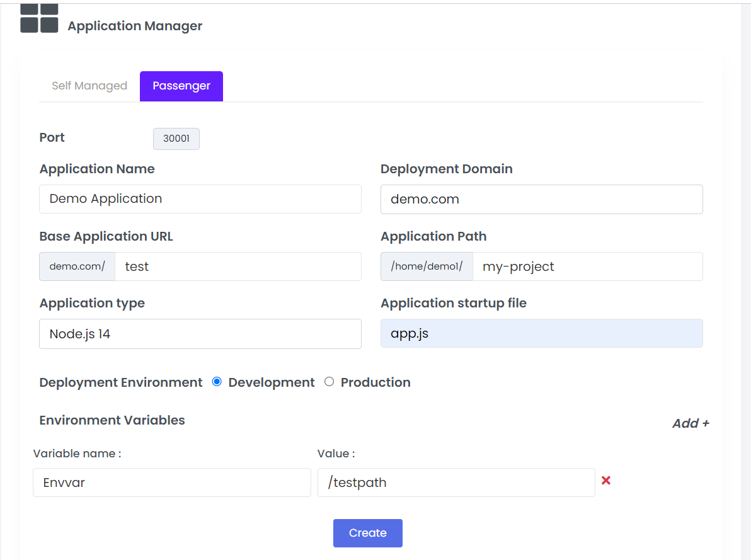Click the Application startup file field
Viewport: 751px width, 560px height.
(541, 334)
